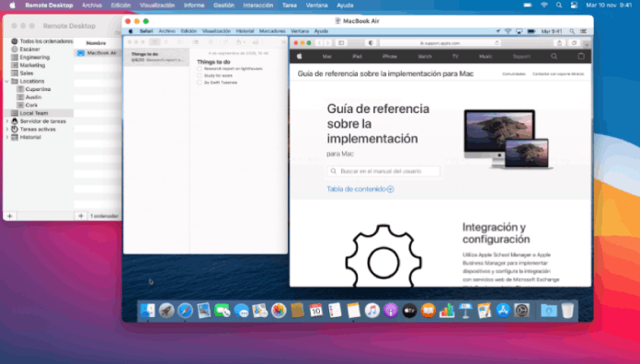This screenshot has width=640, height=364.
Task: Check off 'Do Swift Tutorials' item
Action: (200, 83)
